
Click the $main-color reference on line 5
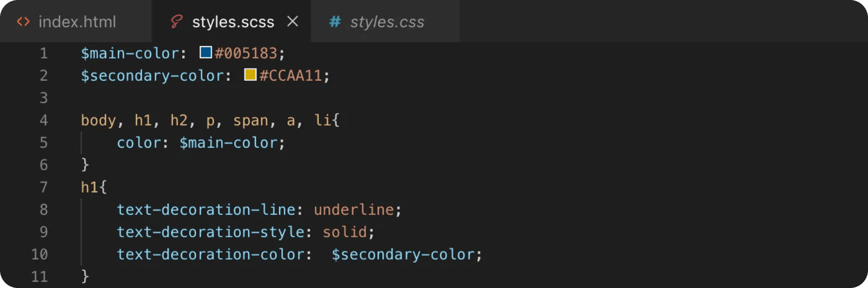pos(228,142)
